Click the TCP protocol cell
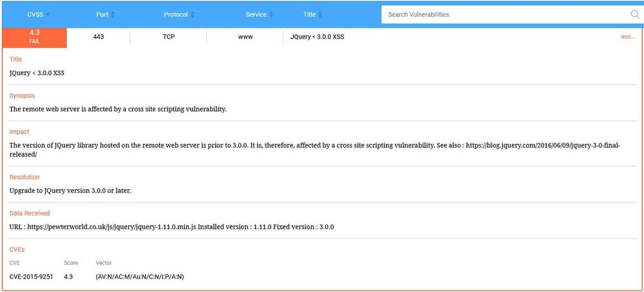 [x=169, y=37]
